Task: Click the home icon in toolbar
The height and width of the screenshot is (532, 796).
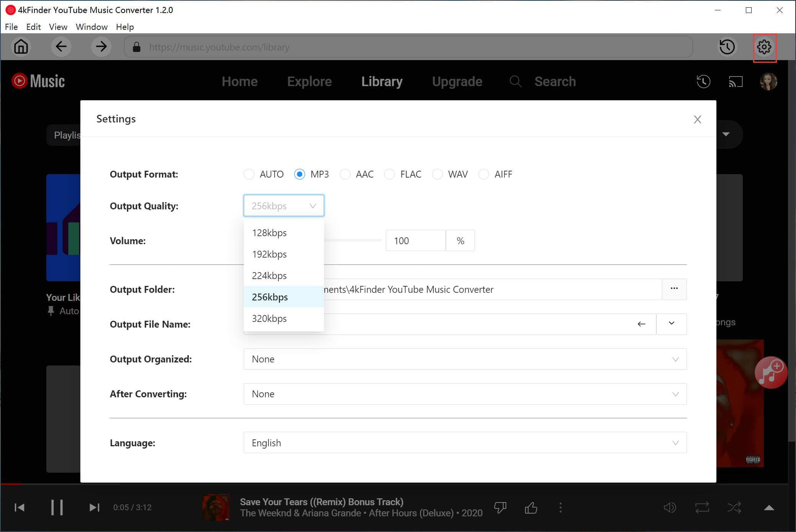Action: [x=21, y=46]
